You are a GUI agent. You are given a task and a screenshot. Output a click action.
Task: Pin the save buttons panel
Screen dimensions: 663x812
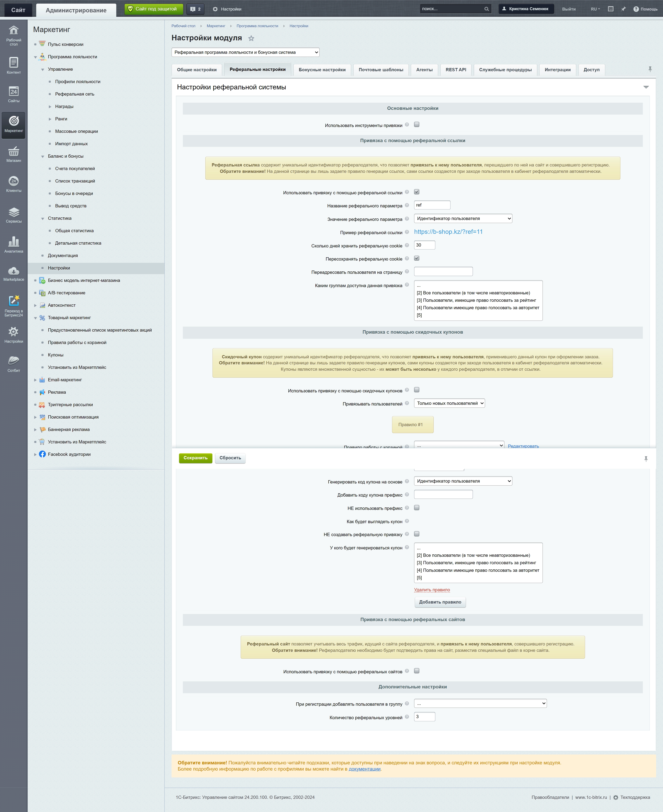click(646, 459)
